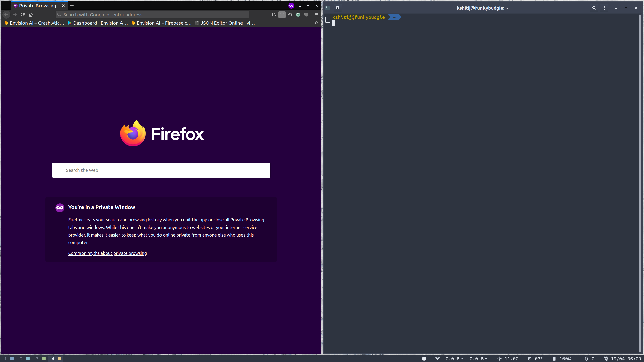Maximize the terminal window

[x=626, y=8]
